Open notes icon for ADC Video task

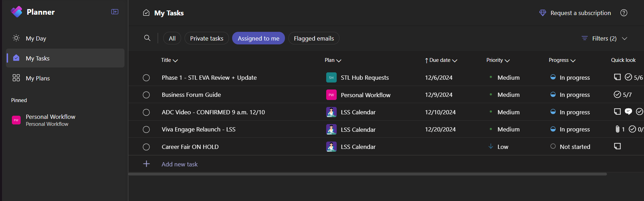(x=617, y=112)
